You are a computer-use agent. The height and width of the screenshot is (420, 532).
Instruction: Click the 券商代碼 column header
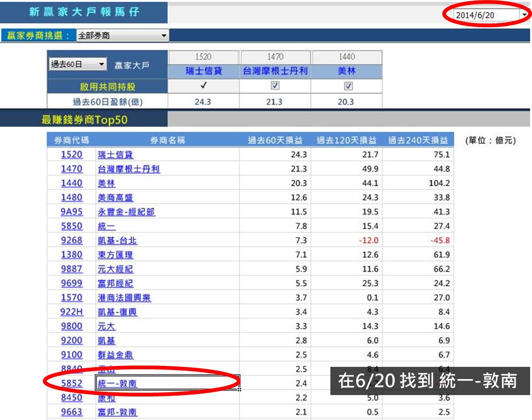coord(71,140)
